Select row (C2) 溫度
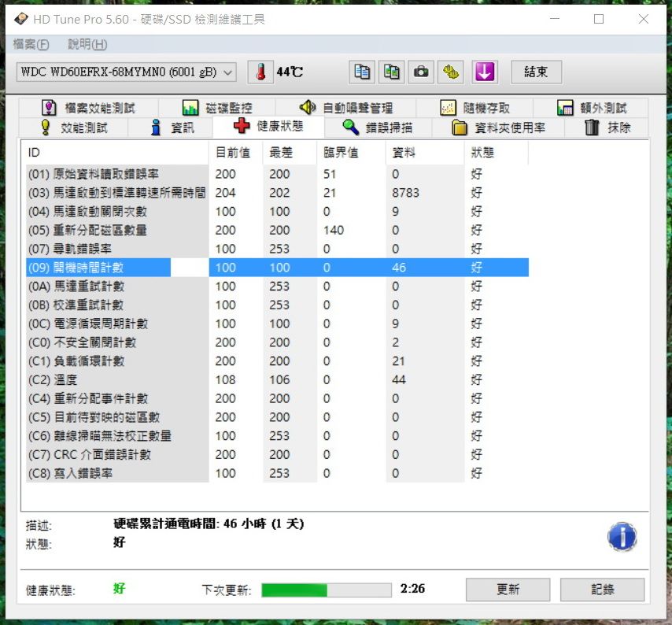The width and height of the screenshot is (672, 625). point(277,379)
